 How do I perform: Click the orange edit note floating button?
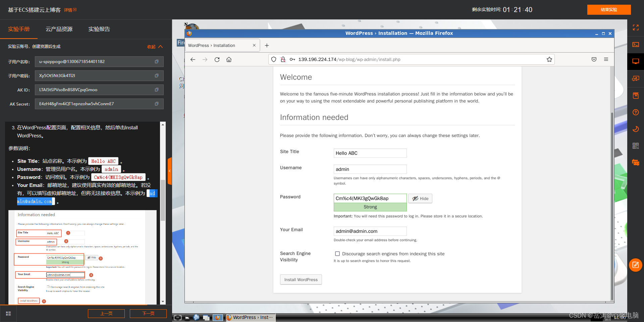click(x=636, y=265)
